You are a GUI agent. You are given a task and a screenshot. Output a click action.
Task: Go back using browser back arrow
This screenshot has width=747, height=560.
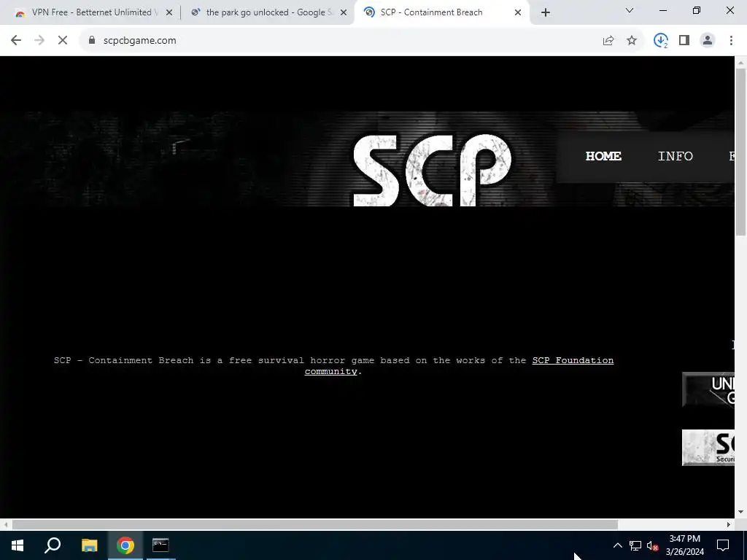click(16, 41)
